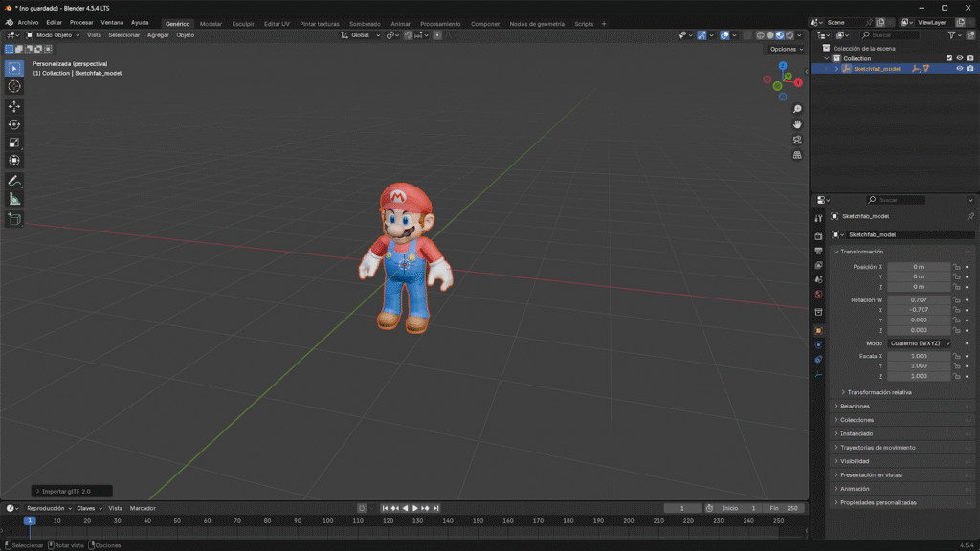Click the Escala X value field
The width and height of the screenshot is (980, 551).
(x=919, y=356)
